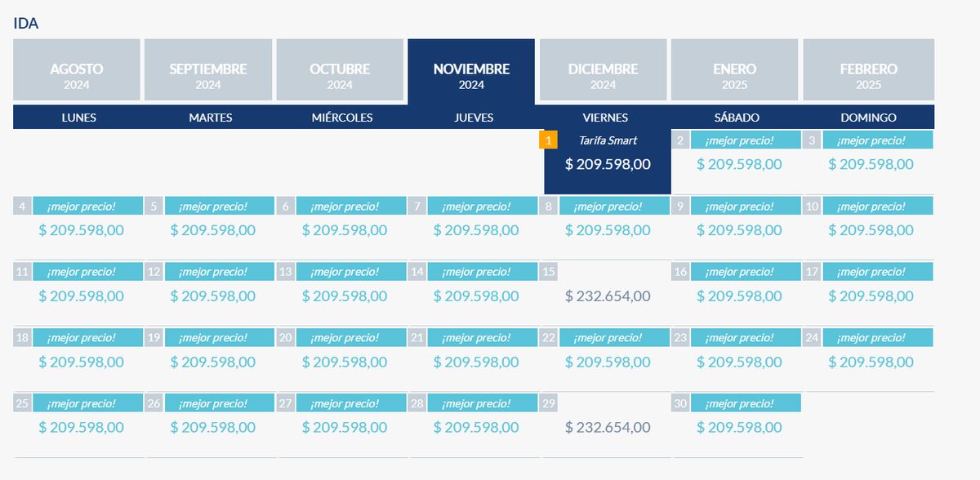980x480 pixels.
Task: Choose Thursday November 21 best price
Action: tap(476, 362)
